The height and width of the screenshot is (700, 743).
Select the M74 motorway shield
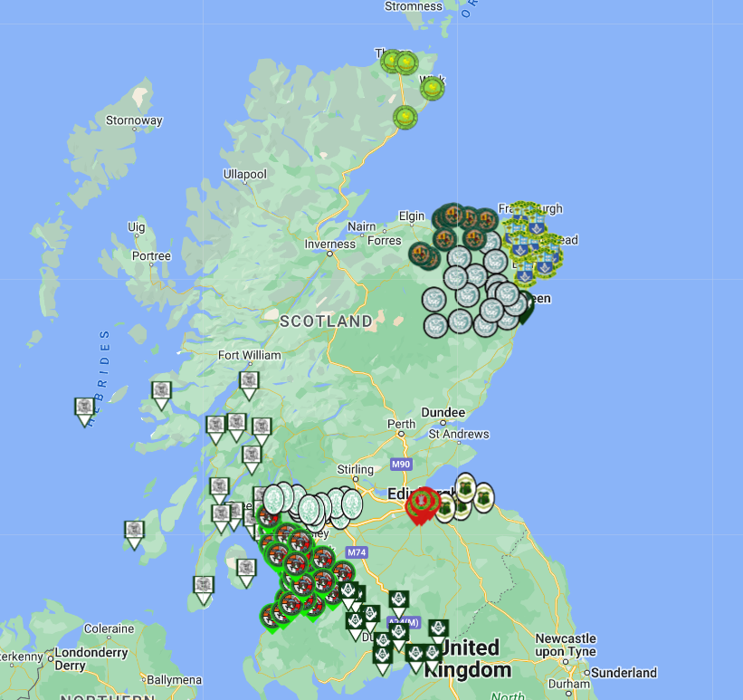[357, 552]
